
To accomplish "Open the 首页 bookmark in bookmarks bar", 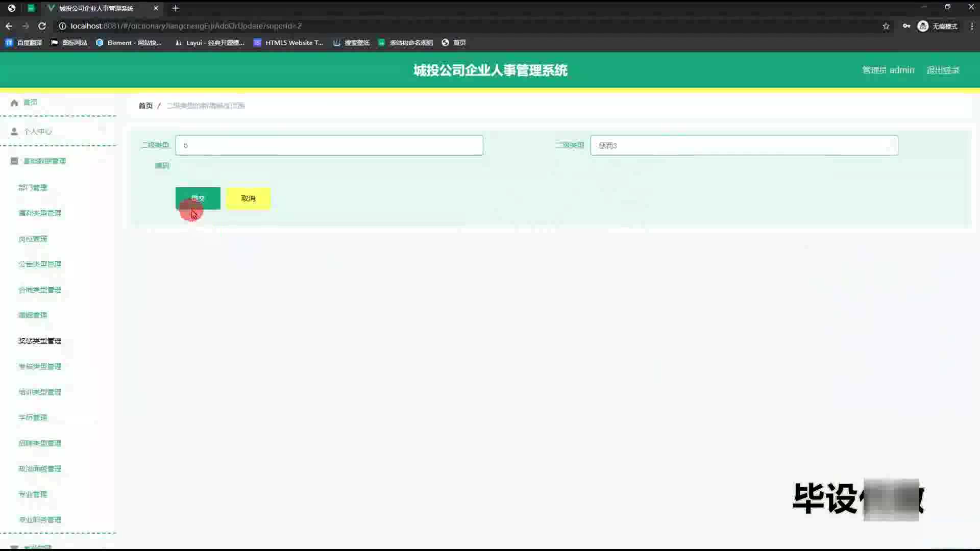I will 454,43.
